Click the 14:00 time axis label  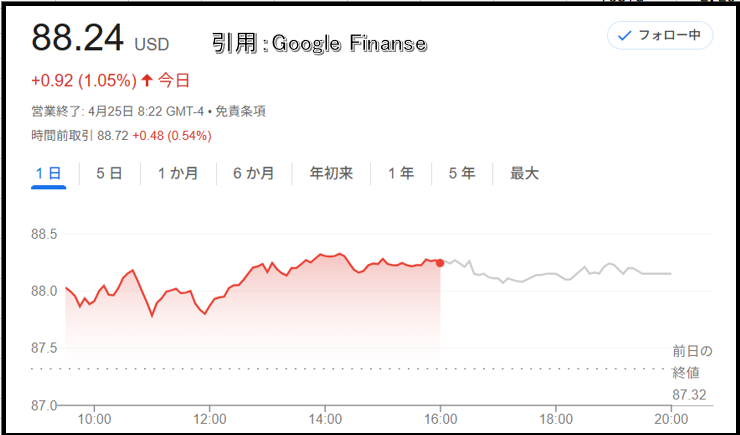[x=325, y=419]
